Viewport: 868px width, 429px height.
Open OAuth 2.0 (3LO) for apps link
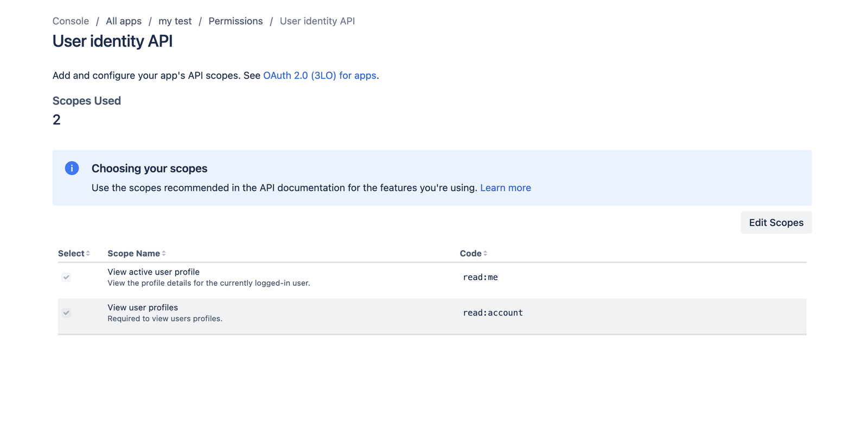click(x=320, y=75)
